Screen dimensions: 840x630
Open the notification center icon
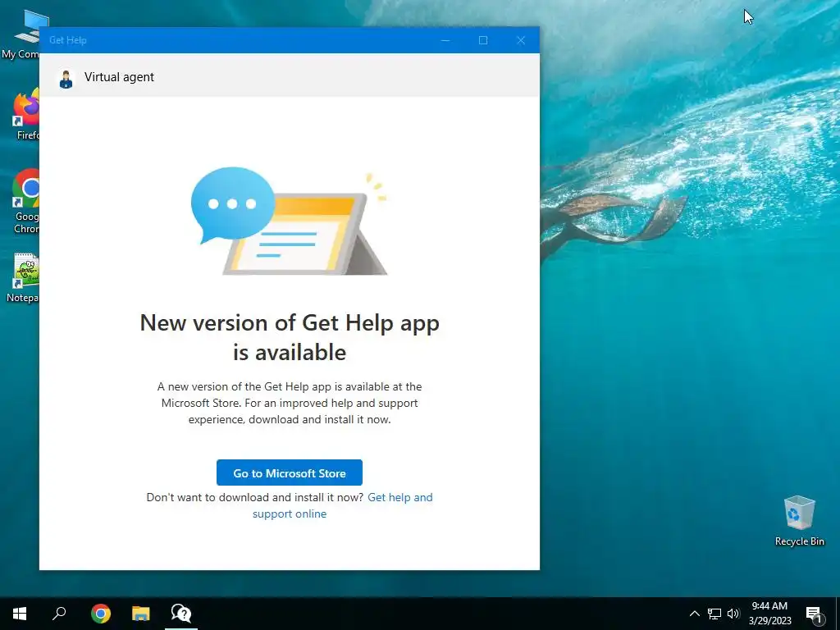(x=814, y=614)
